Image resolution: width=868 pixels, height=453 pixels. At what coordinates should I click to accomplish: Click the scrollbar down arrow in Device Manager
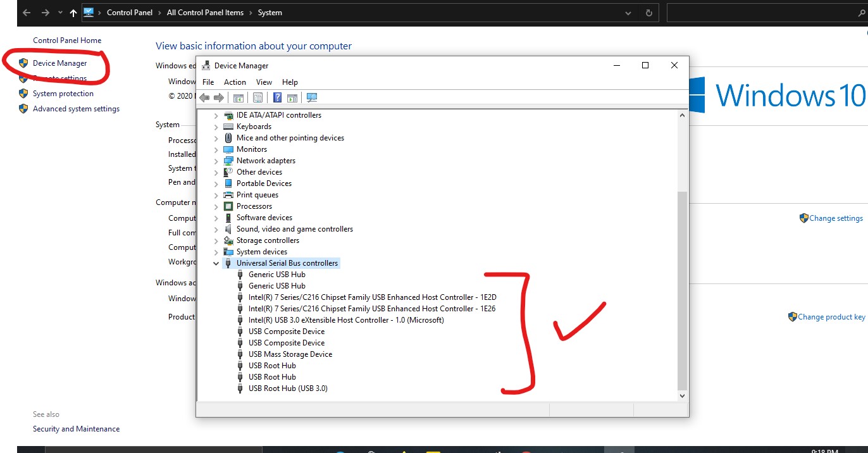coord(682,395)
